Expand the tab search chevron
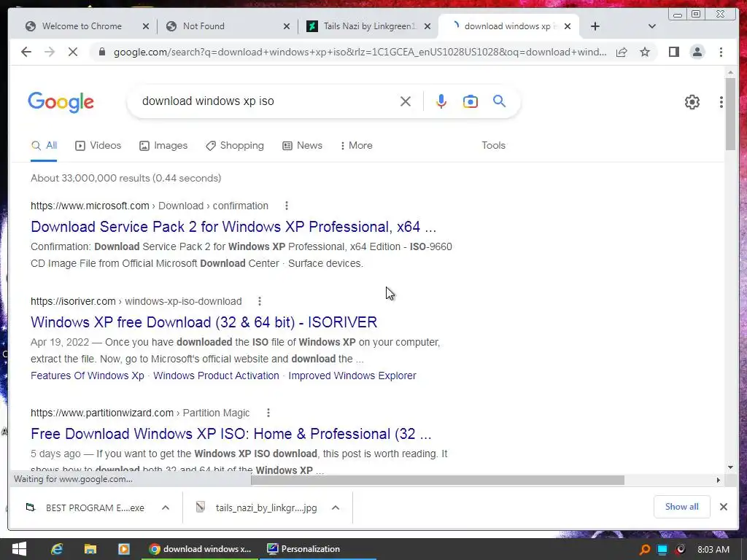This screenshot has height=560, width=747. (651, 26)
